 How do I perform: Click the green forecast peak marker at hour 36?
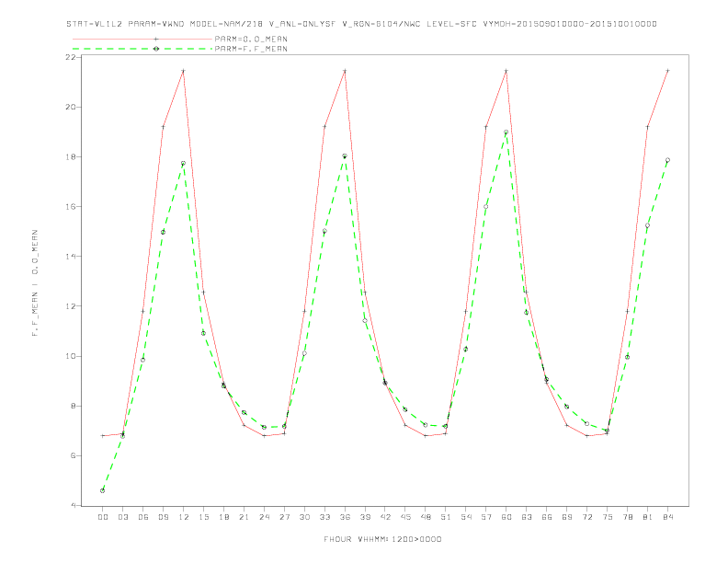[345, 156]
